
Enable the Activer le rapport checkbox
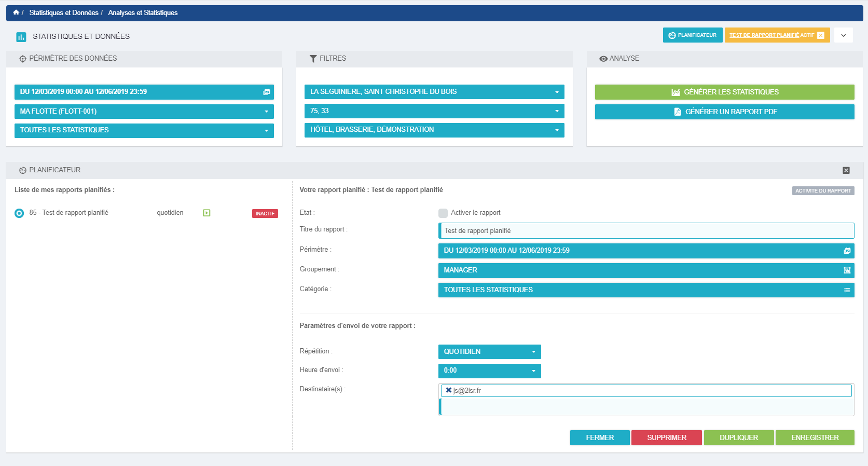coord(443,213)
